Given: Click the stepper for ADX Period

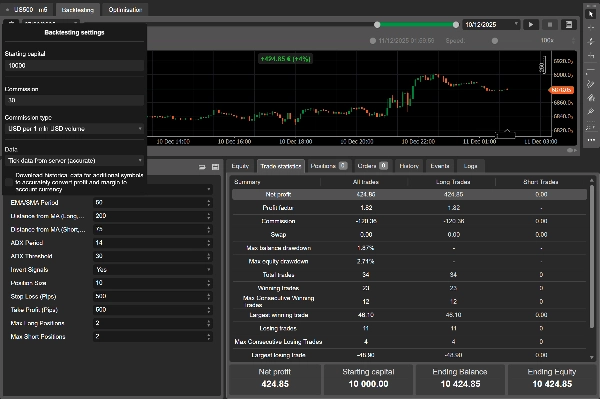Looking at the screenshot, I should pos(209,243).
